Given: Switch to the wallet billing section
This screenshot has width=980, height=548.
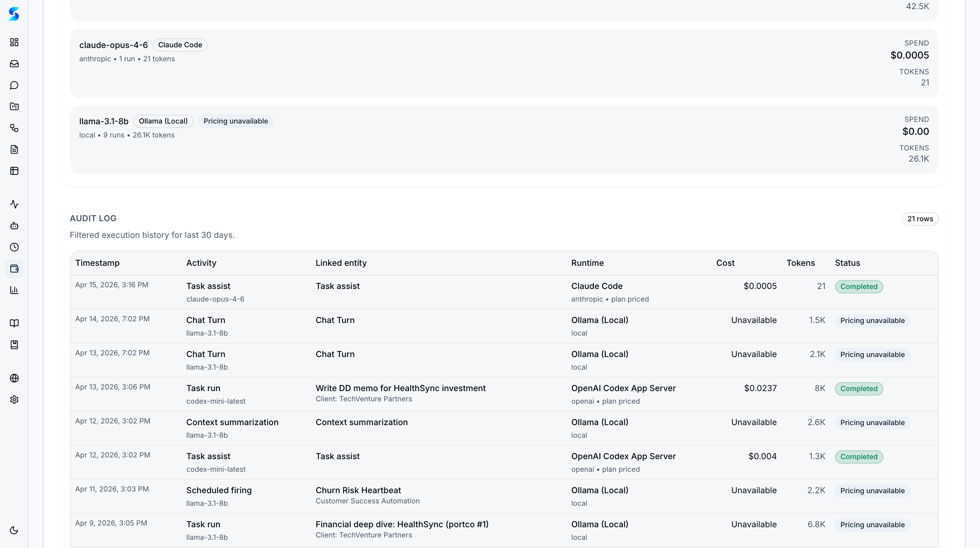Looking at the screenshot, I should pos(14,268).
